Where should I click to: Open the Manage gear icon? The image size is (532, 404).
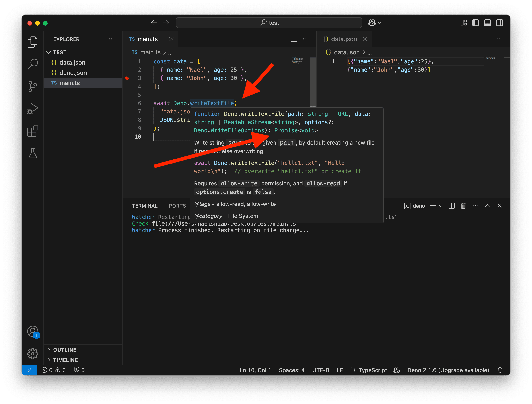pyautogui.click(x=32, y=354)
